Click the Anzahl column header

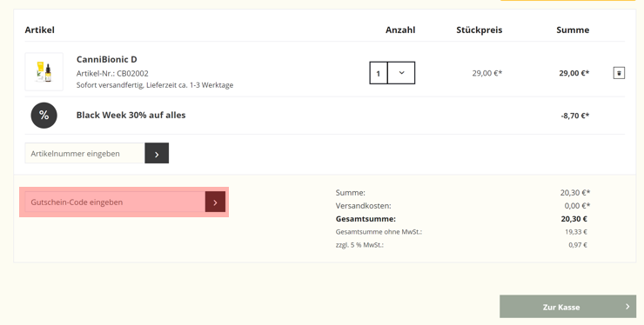(x=400, y=30)
